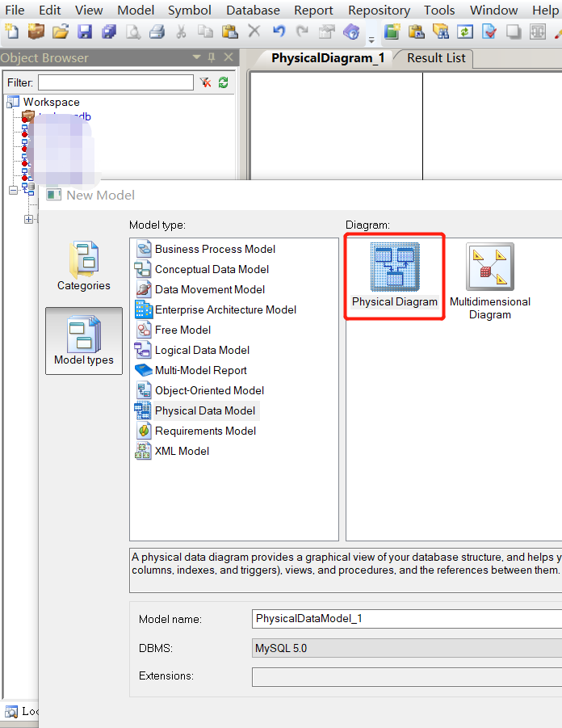Pin the Object Browser panel

pos(212,57)
